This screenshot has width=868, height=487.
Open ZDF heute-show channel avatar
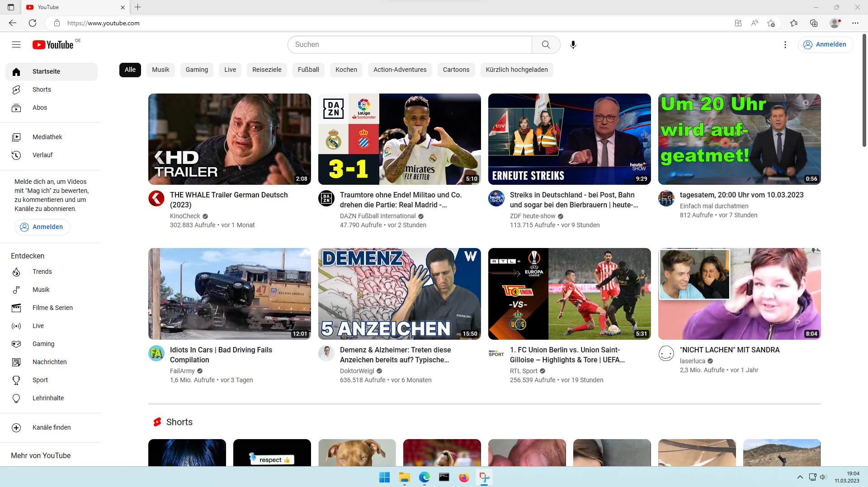(x=496, y=198)
